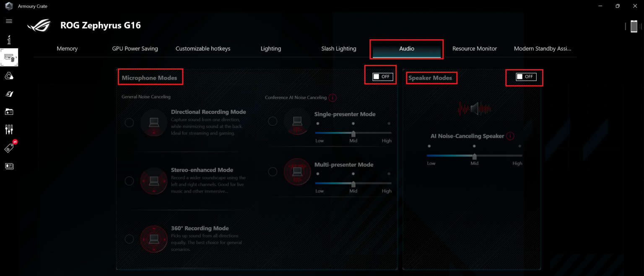Click the phone device icon at top right
The width and height of the screenshot is (644, 276).
click(634, 26)
